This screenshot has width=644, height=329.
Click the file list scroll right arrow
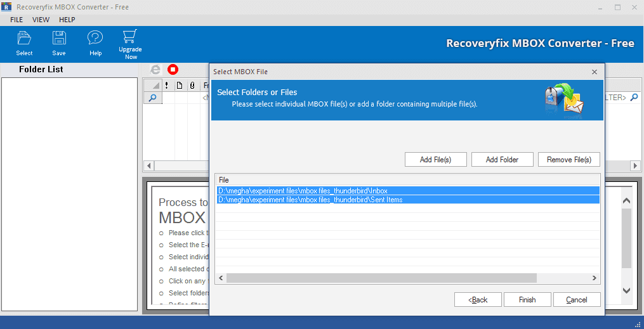594,278
